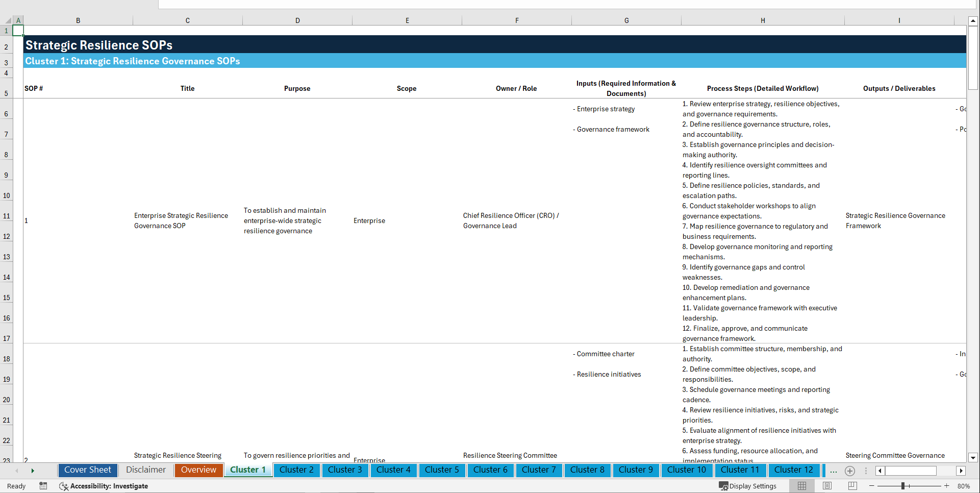Switch to the Disclaimer sheet
Image resolution: width=980 pixels, height=493 pixels.
pyautogui.click(x=146, y=470)
